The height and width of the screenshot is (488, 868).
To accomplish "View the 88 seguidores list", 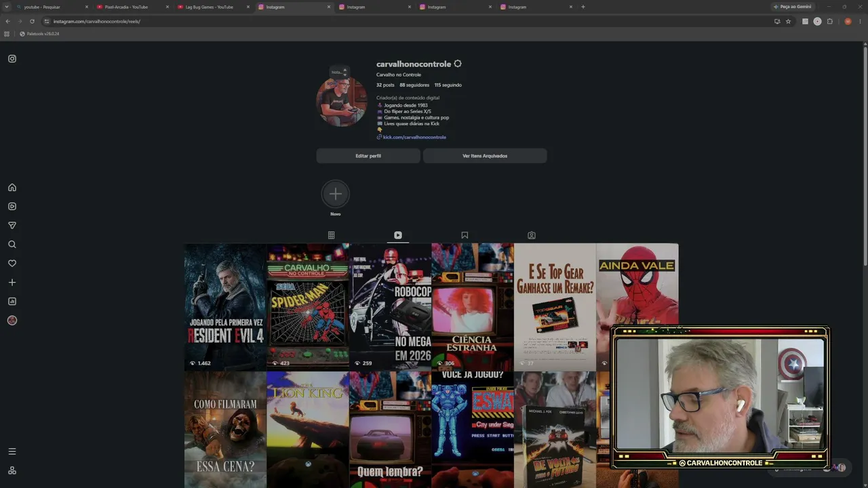I will (414, 85).
